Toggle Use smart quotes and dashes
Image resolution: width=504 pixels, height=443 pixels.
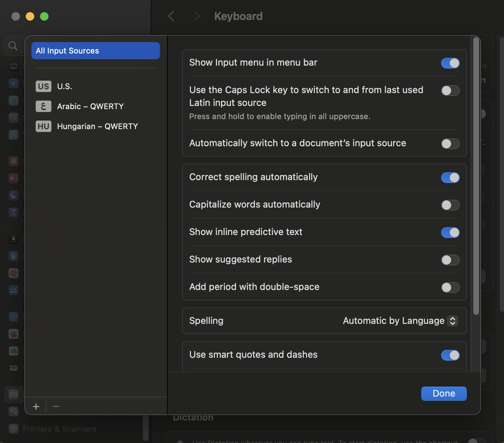pos(450,355)
